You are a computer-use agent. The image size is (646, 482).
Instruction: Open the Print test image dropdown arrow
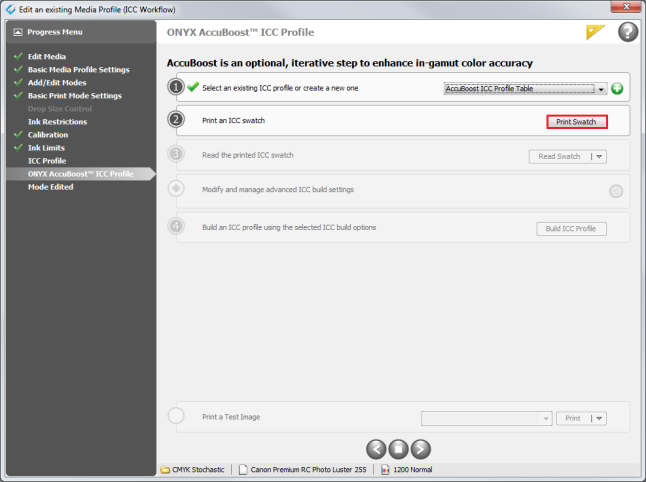tap(599, 419)
